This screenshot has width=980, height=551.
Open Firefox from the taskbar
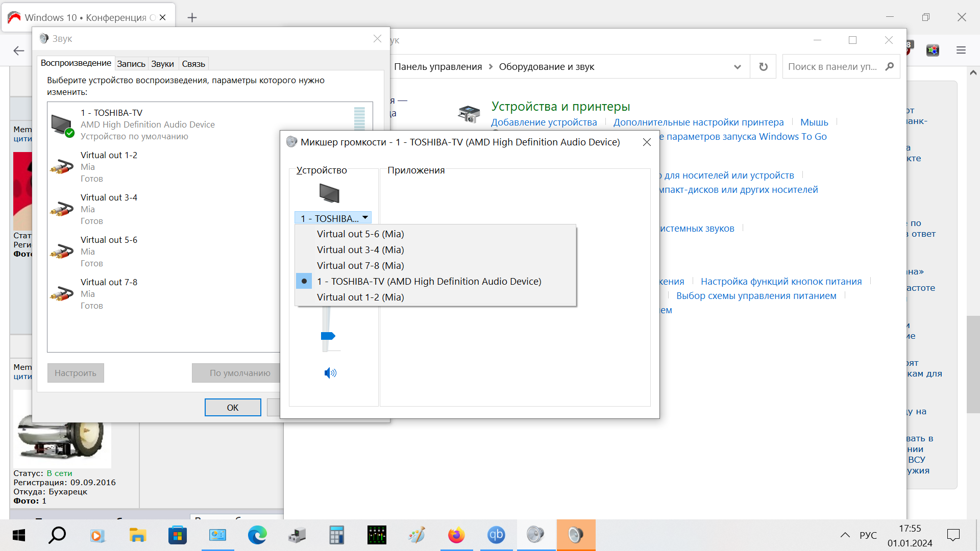pos(456,535)
